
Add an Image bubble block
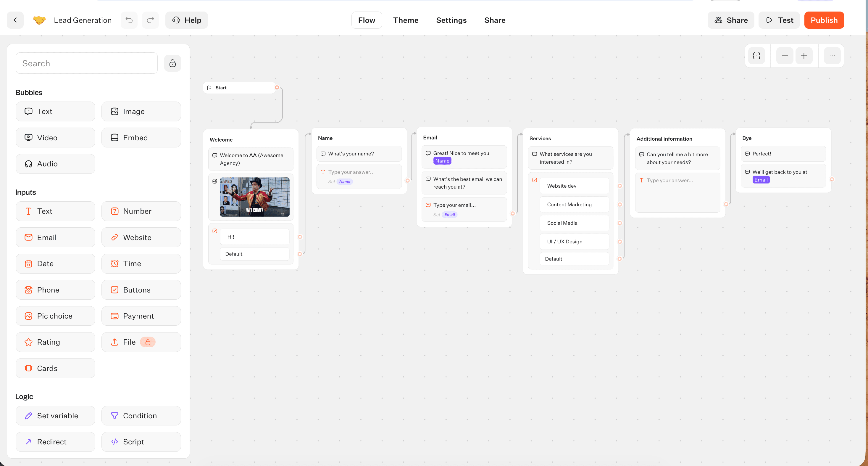pos(141,111)
